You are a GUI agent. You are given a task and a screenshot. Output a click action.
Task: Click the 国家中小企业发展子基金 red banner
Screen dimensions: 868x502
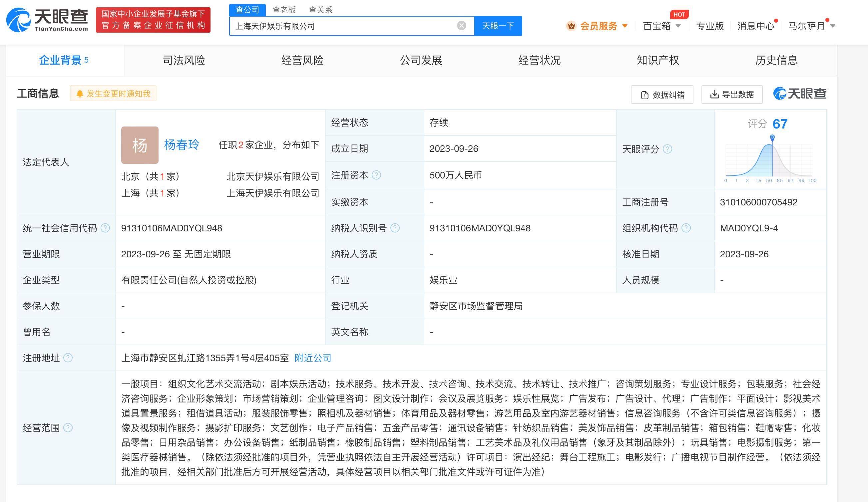[153, 20]
